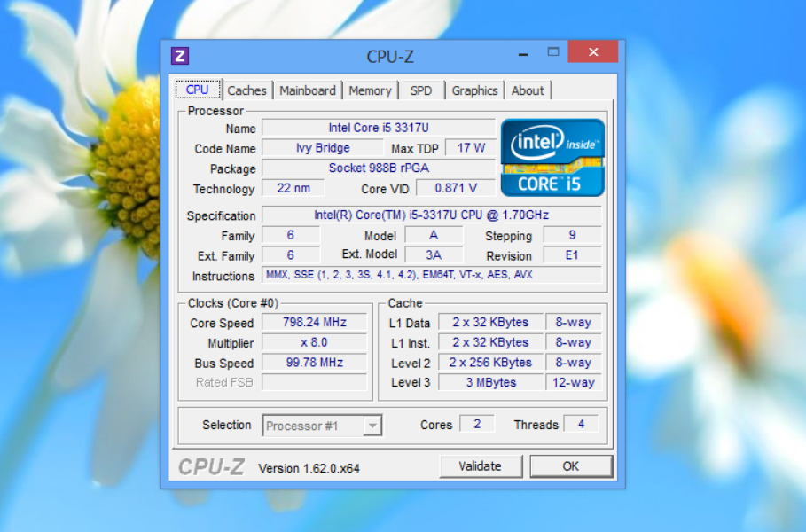The height and width of the screenshot is (532, 806).
Task: Switch to the Caches tab
Action: (x=246, y=90)
